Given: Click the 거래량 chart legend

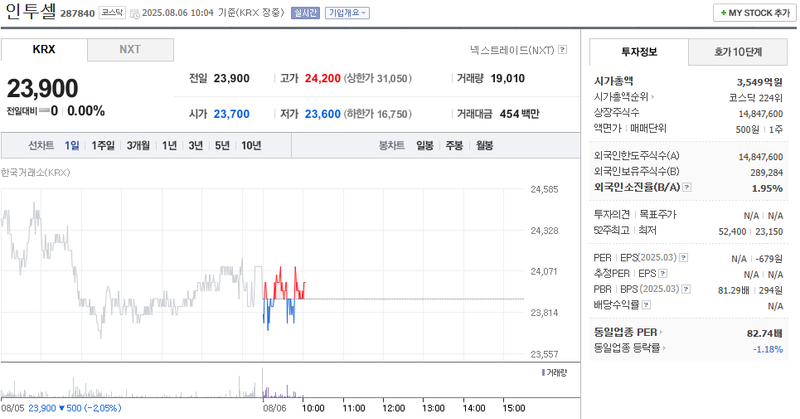Looking at the screenshot, I should click(x=554, y=373).
